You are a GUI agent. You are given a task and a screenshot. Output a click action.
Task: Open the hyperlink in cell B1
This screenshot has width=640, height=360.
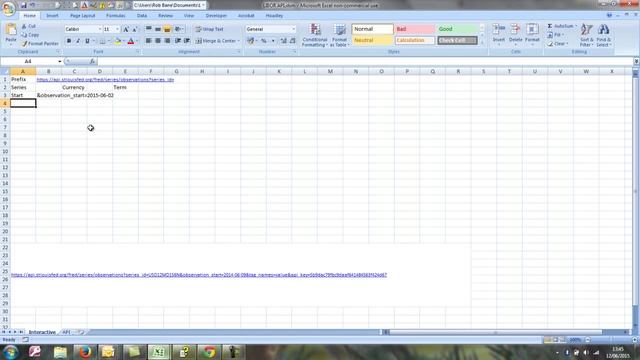click(105, 80)
